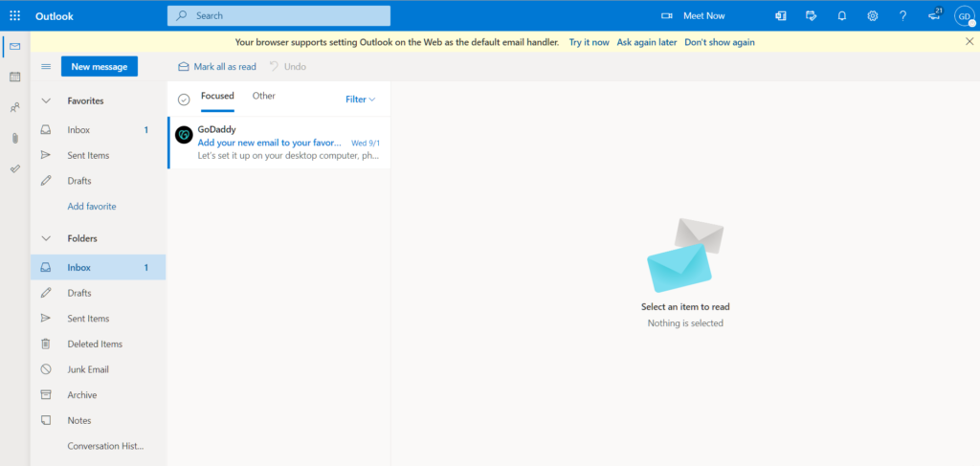Open the Deleted Items folder
This screenshot has width=980, height=466.
coord(99,344)
